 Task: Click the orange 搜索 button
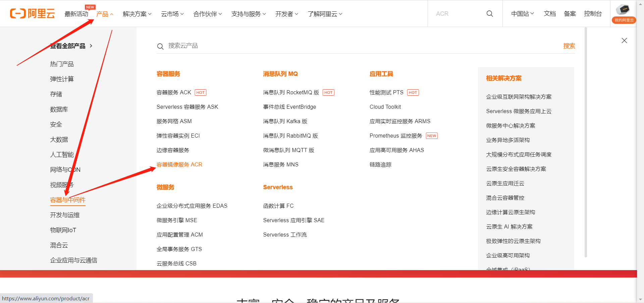[569, 46]
